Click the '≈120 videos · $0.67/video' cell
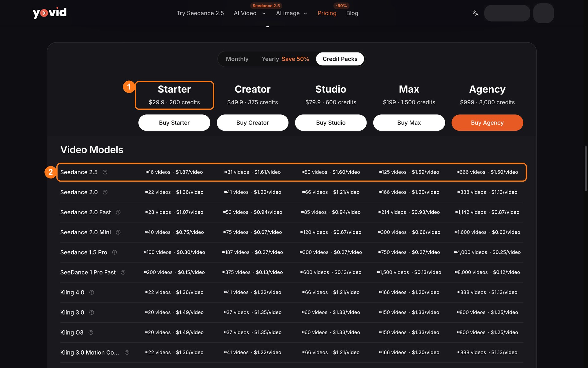The width and height of the screenshot is (588, 368). pyautogui.click(x=331, y=232)
